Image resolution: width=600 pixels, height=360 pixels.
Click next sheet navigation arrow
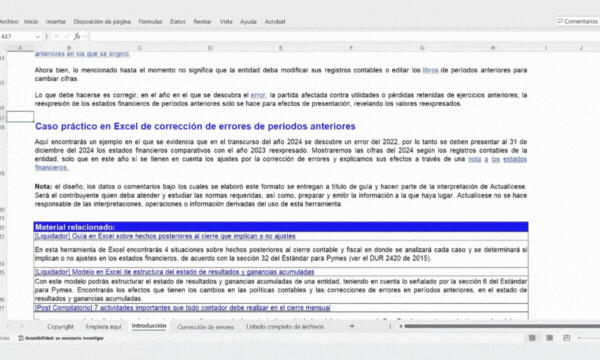[x=22, y=326]
